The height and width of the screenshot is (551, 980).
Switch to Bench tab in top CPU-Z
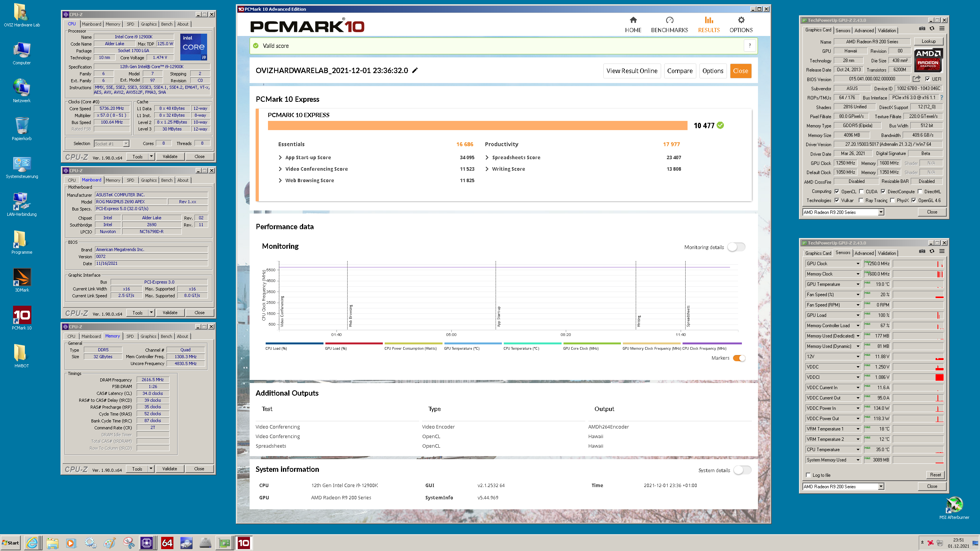tap(167, 24)
